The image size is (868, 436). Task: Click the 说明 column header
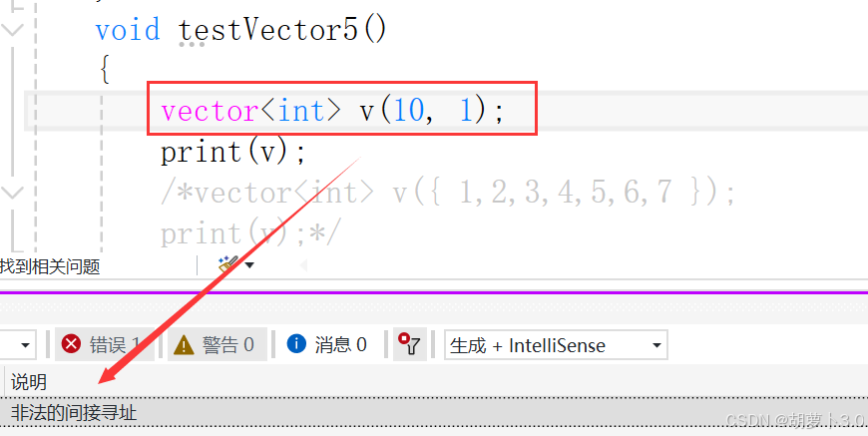[x=29, y=382]
